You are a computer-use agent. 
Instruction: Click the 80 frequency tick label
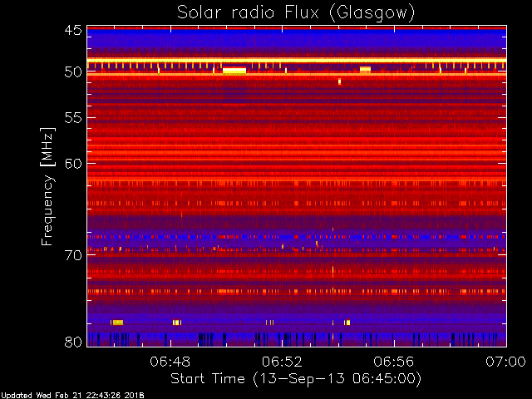[73, 342]
